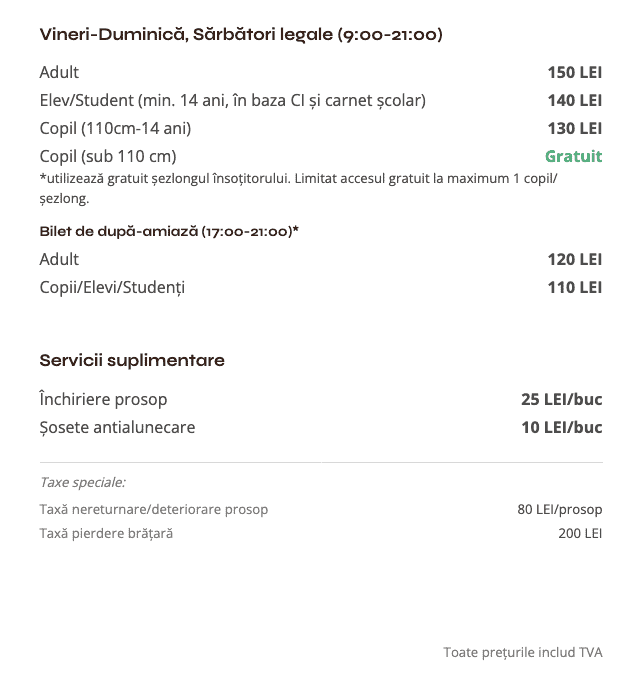
Task: Click the free șezlong footnote text
Action: click(298, 188)
